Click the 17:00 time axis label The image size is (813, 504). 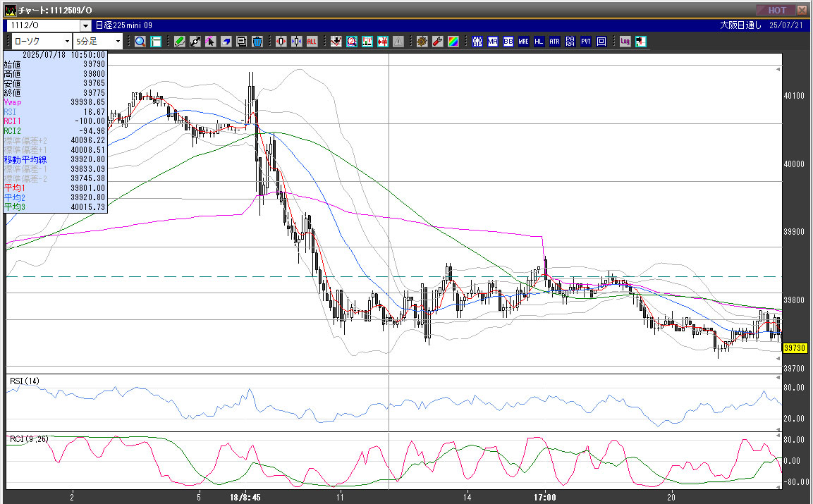point(545,497)
